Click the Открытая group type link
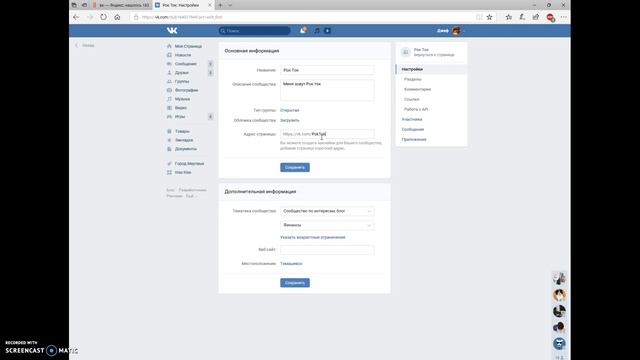The height and width of the screenshot is (360, 640). pos(289,110)
